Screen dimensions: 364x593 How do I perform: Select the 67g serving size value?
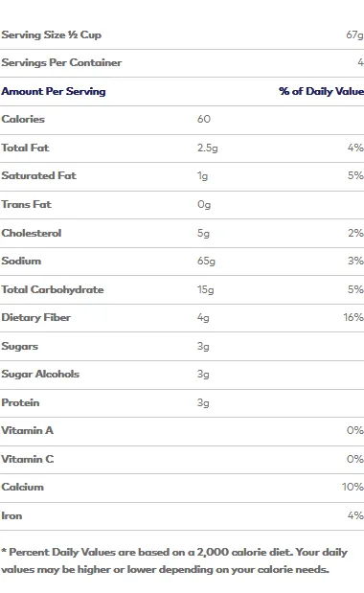tap(355, 34)
